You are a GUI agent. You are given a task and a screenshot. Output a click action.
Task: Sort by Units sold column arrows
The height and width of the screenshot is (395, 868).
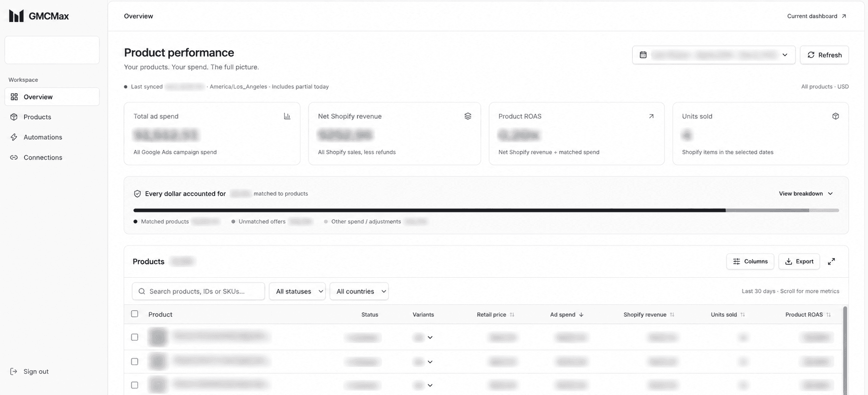(x=742, y=314)
